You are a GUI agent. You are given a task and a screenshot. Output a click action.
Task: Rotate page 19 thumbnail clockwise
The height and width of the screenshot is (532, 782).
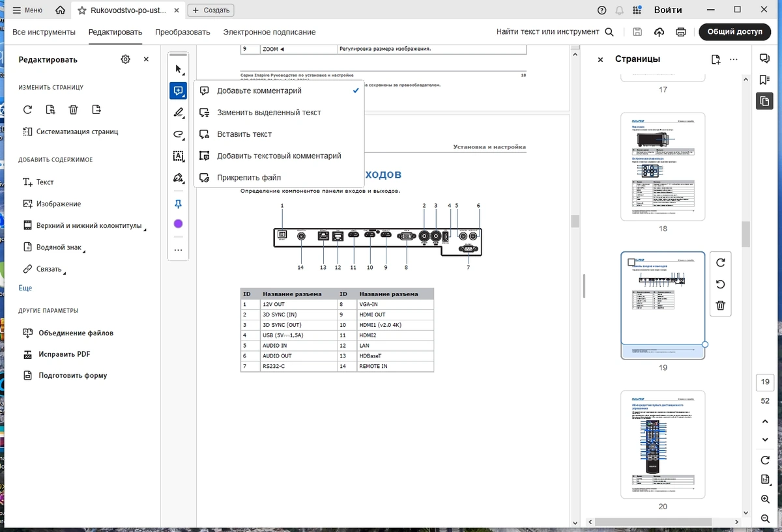720,262
